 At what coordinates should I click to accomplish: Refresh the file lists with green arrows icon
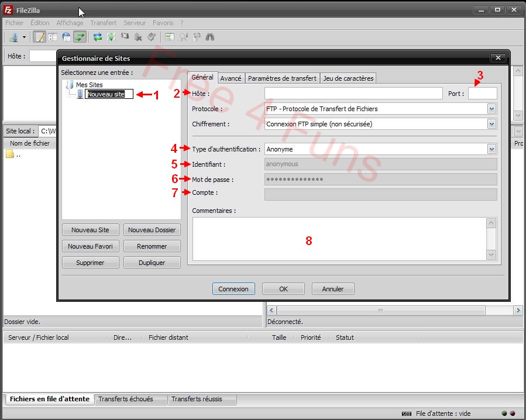coord(97,37)
